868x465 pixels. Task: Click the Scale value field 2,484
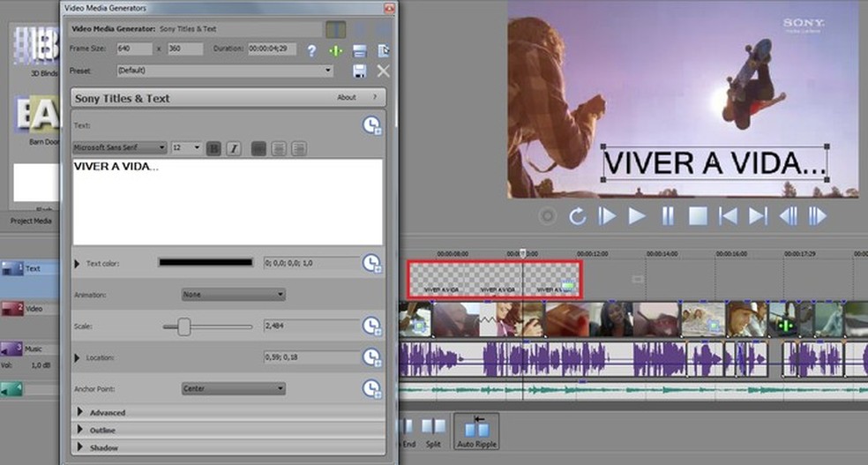coord(312,326)
